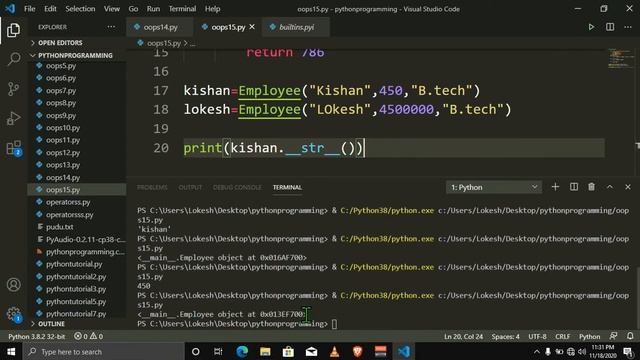The width and height of the screenshot is (640, 360).
Task: Open the Source Control view
Action: pyautogui.click(x=13, y=89)
